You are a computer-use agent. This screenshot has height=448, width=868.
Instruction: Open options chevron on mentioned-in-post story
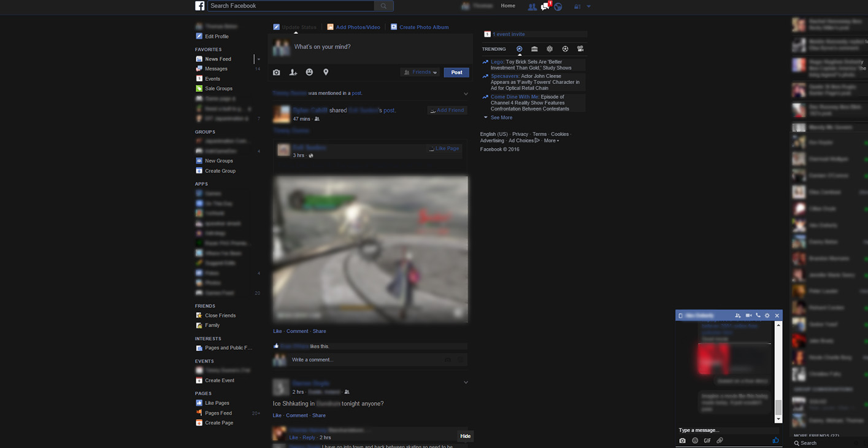coord(466,94)
